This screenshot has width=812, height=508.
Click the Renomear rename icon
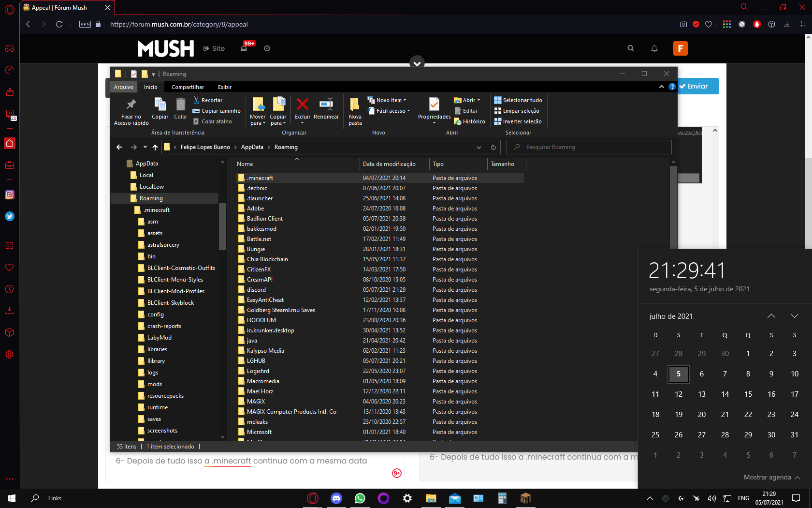point(326,104)
